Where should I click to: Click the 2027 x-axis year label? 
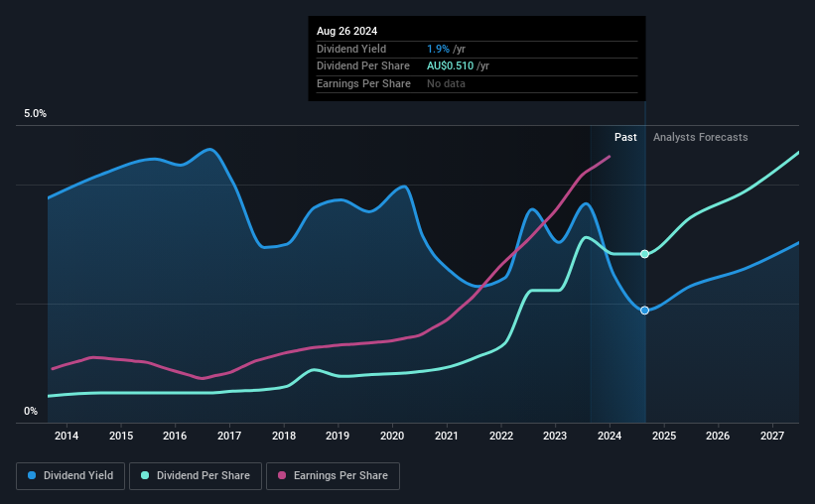click(772, 436)
